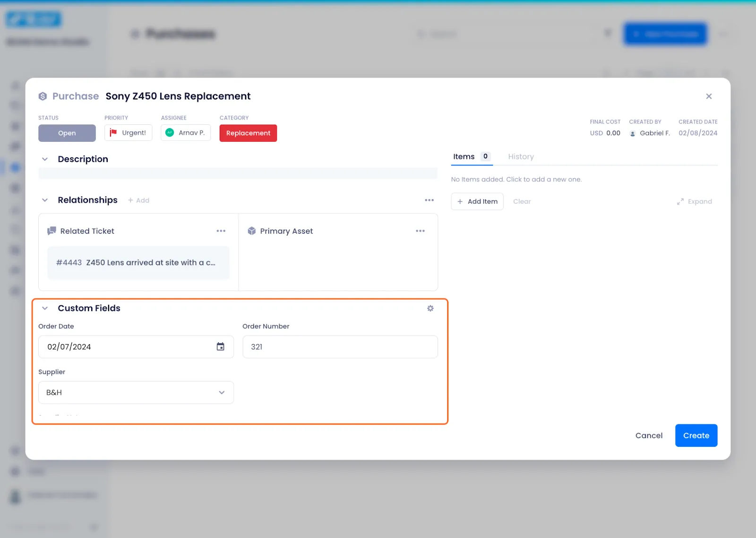This screenshot has height=538, width=756.
Task: Click the Arnav P. assignee avatar
Action: [x=170, y=132]
